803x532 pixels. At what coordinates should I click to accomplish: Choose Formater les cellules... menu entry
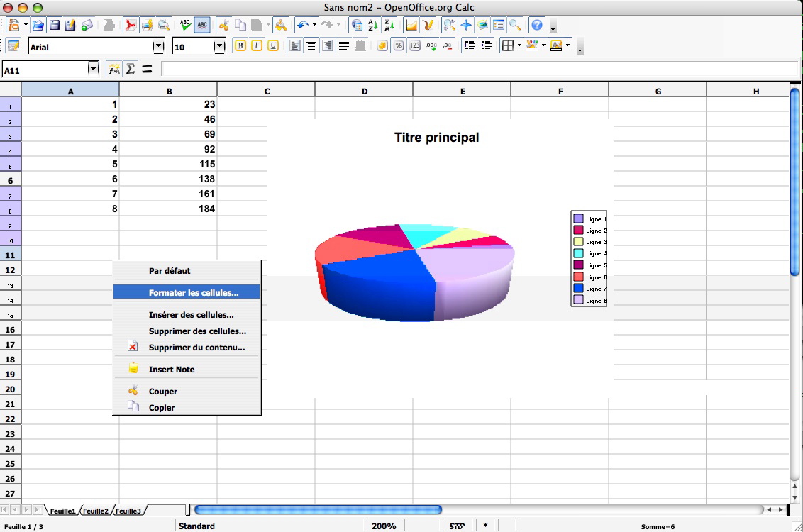click(x=187, y=292)
